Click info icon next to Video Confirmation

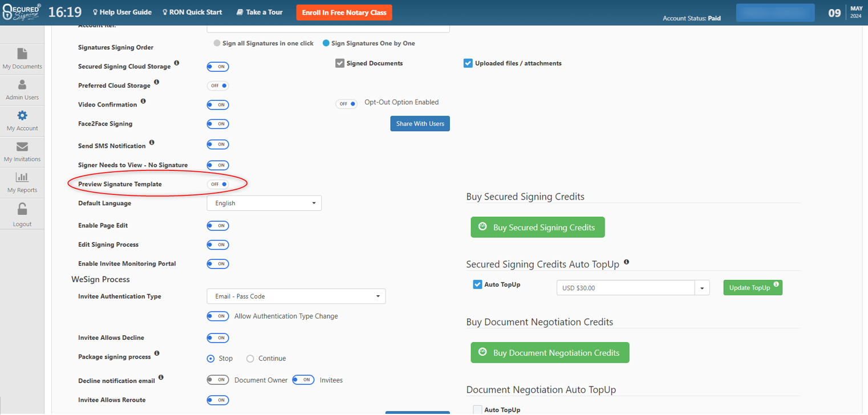(x=143, y=101)
